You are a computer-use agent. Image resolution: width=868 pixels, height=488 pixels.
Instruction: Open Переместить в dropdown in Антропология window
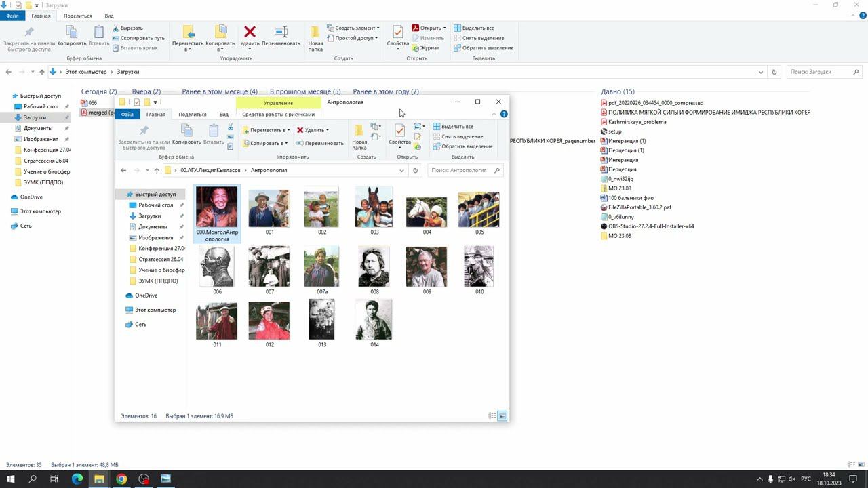[x=266, y=130]
